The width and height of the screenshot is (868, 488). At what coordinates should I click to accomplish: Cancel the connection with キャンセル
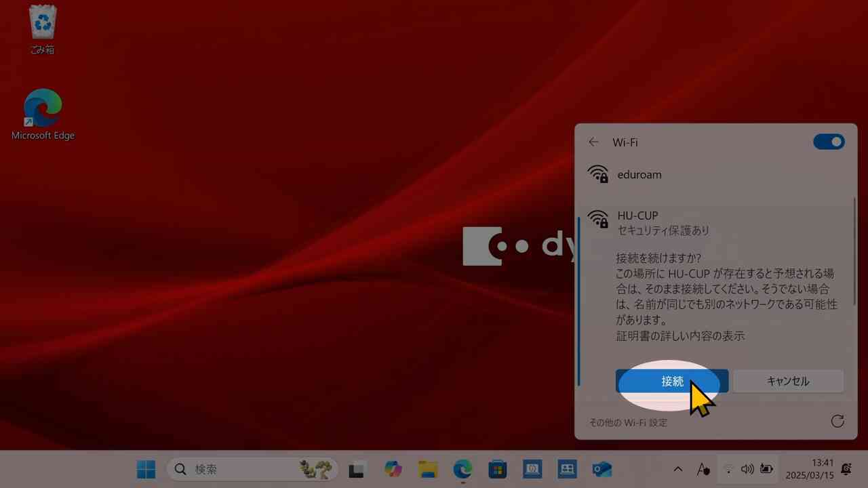(x=787, y=381)
